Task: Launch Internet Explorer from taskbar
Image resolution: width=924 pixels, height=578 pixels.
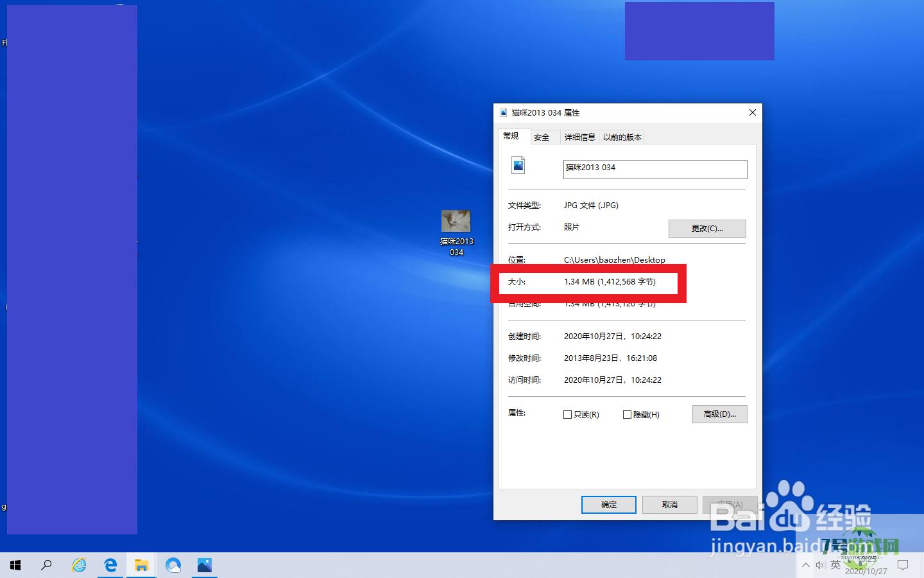Action: click(x=79, y=565)
